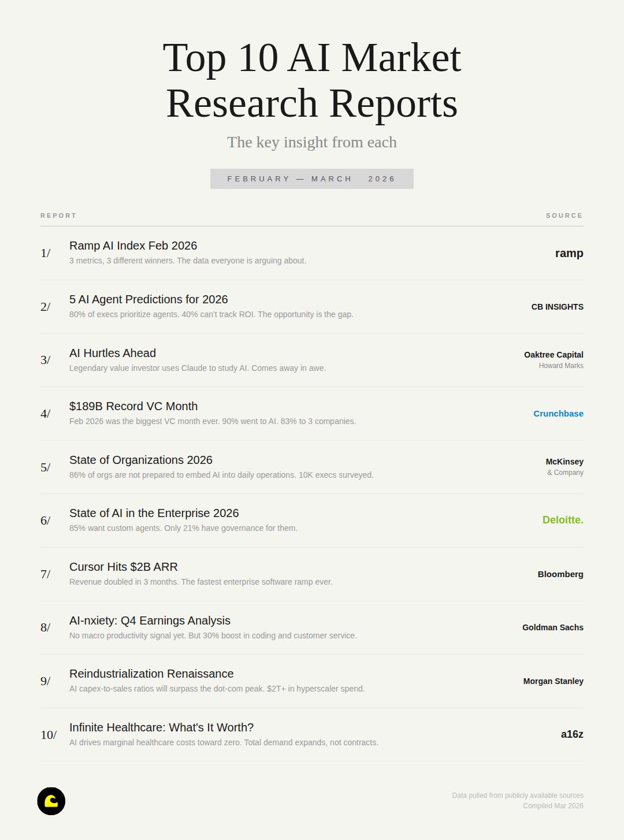Open the 'AI Hurtles Ahead' report title
This screenshot has height=840, width=624.
113,353
